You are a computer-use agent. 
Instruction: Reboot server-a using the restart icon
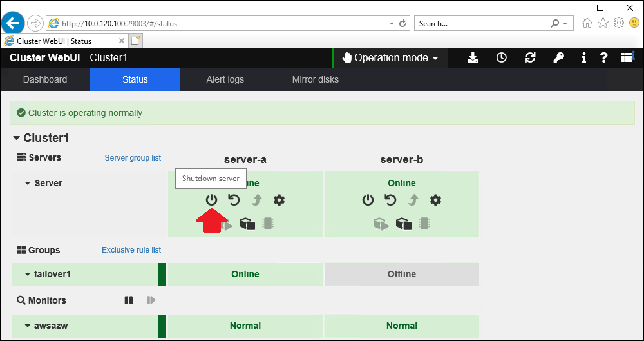pyautogui.click(x=234, y=200)
